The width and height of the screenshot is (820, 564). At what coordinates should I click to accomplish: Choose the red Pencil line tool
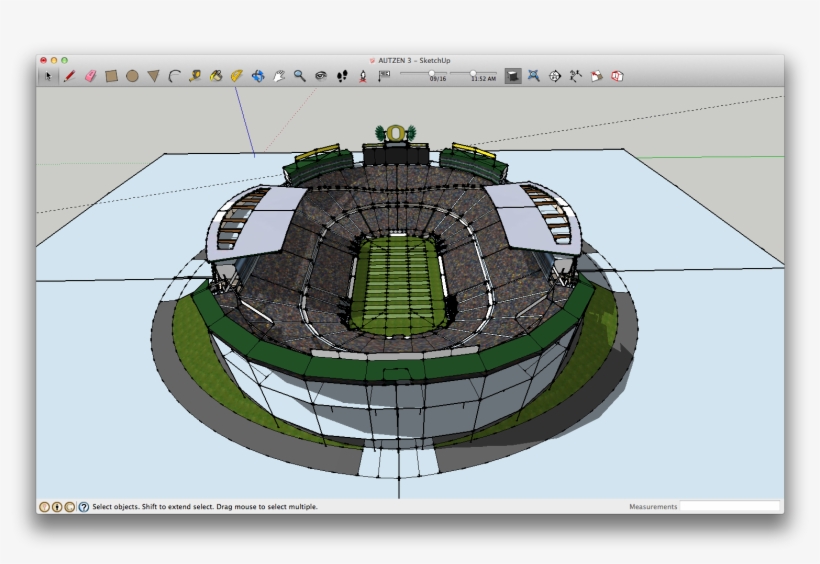tap(69, 76)
